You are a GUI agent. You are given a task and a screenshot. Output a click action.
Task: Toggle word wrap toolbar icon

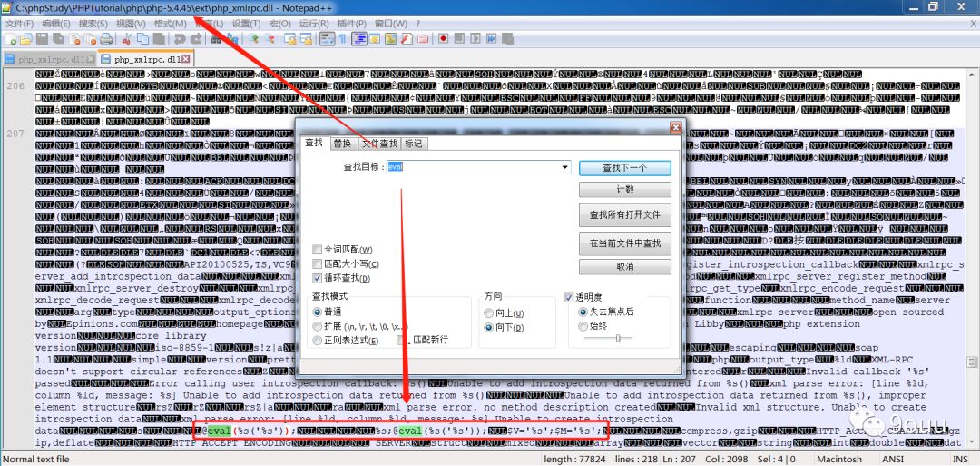[326, 39]
